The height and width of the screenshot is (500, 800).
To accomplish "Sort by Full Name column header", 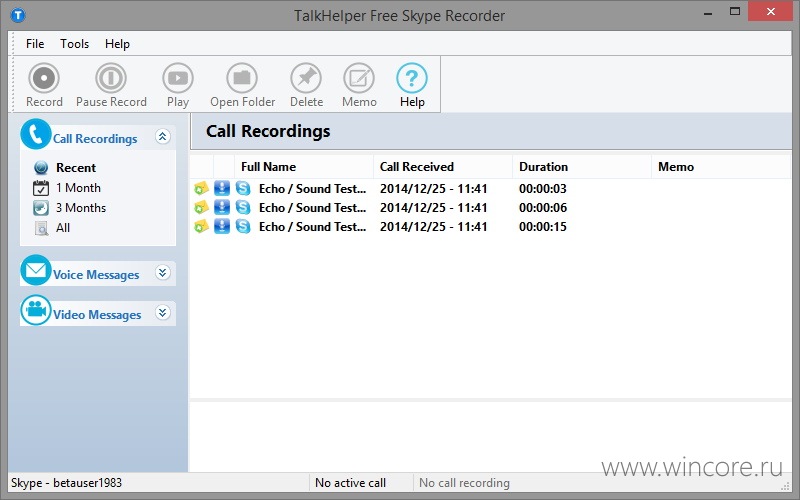I will [304, 167].
